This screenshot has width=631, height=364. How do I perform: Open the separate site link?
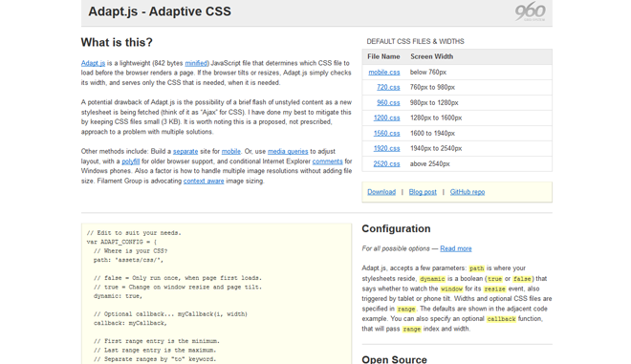[x=185, y=151]
